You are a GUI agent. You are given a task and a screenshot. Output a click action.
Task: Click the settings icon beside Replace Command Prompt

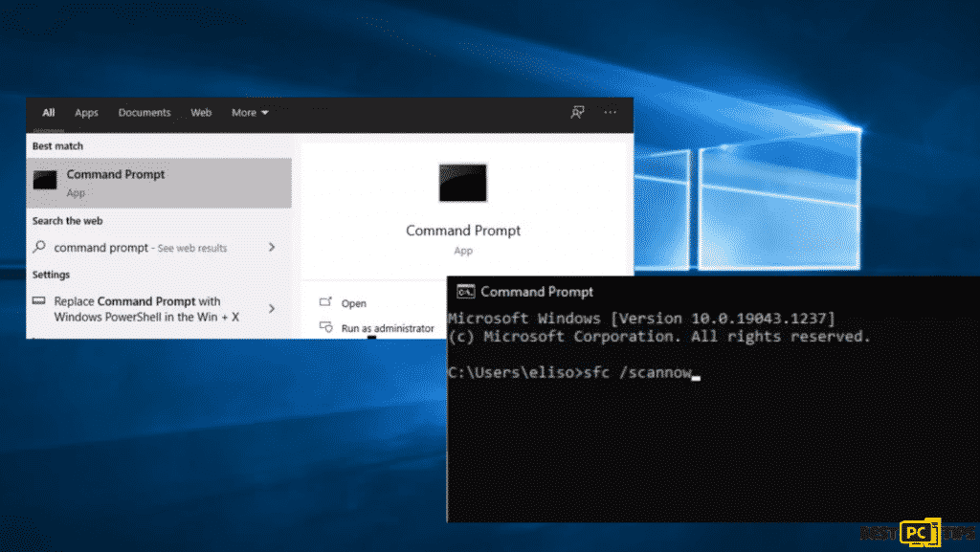point(38,301)
